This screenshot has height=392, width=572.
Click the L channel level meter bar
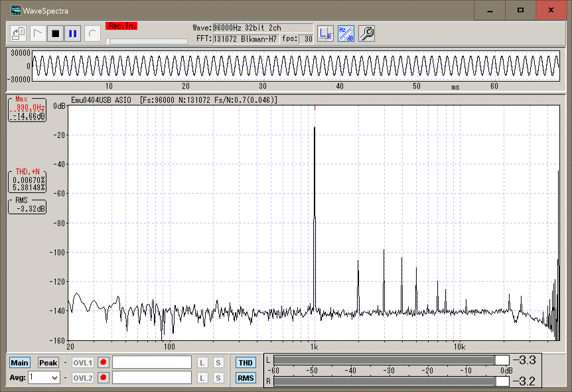point(391,360)
